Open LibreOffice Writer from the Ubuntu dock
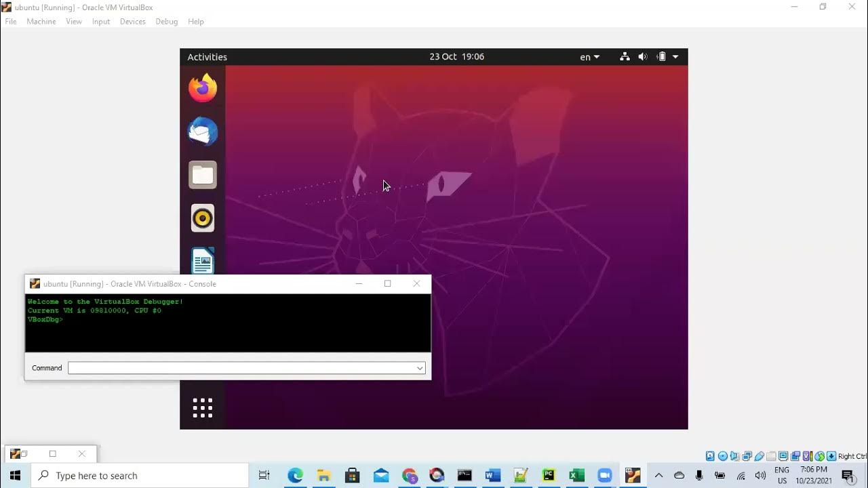 point(203,260)
